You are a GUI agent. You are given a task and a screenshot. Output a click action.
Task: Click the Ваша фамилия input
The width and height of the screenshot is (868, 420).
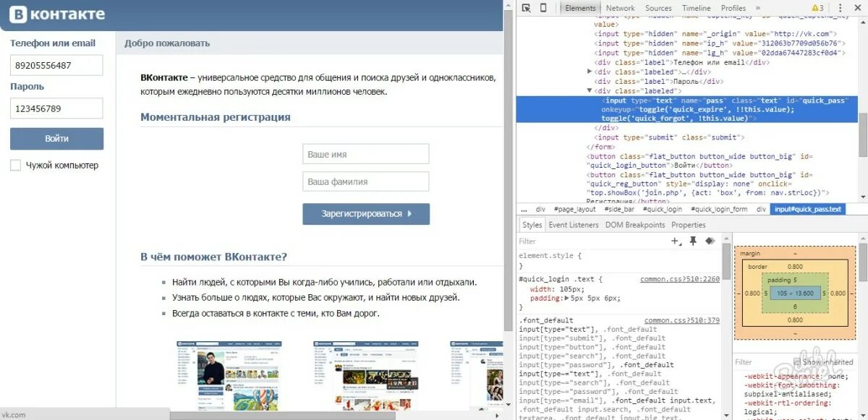366,181
